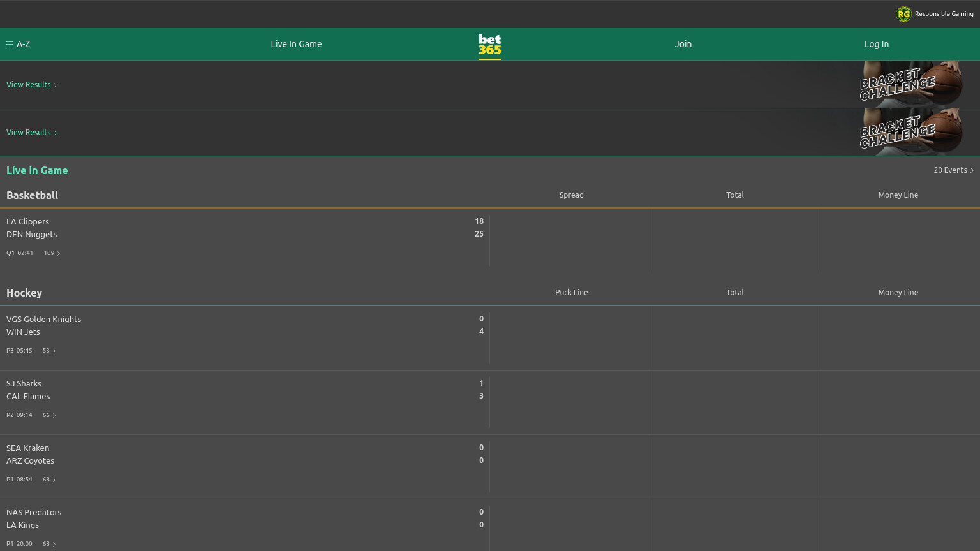Open the Live In Game tab
Screen dimensions: 980x551
pos(296,44)
